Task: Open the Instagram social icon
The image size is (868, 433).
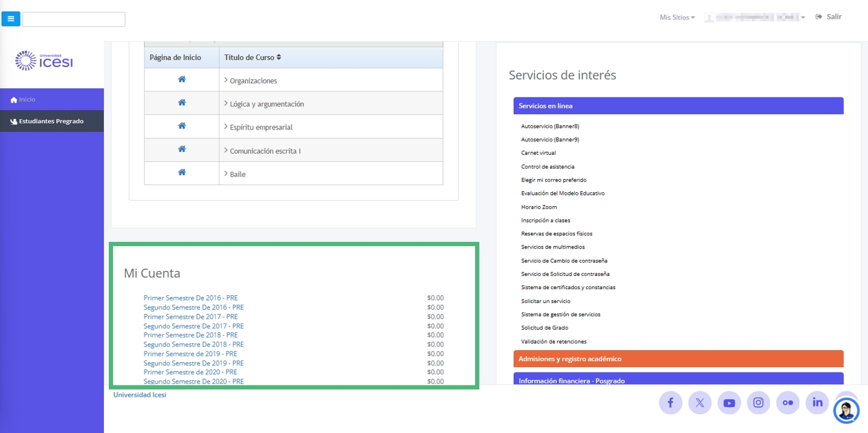Action: pyautogui.click(x=759, y=403)
